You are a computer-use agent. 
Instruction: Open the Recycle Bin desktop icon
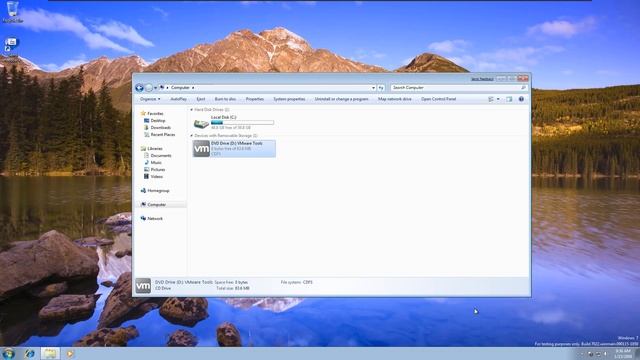(12, 11)
